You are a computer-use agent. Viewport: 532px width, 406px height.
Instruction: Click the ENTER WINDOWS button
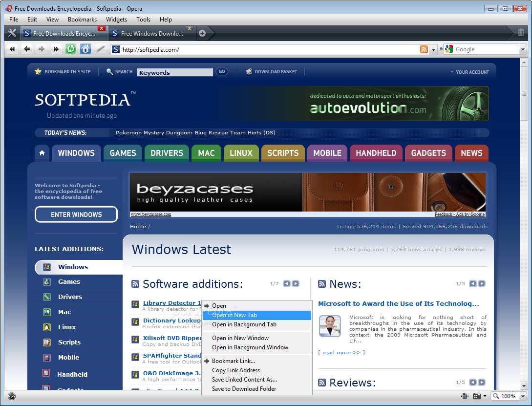point(76,214)
